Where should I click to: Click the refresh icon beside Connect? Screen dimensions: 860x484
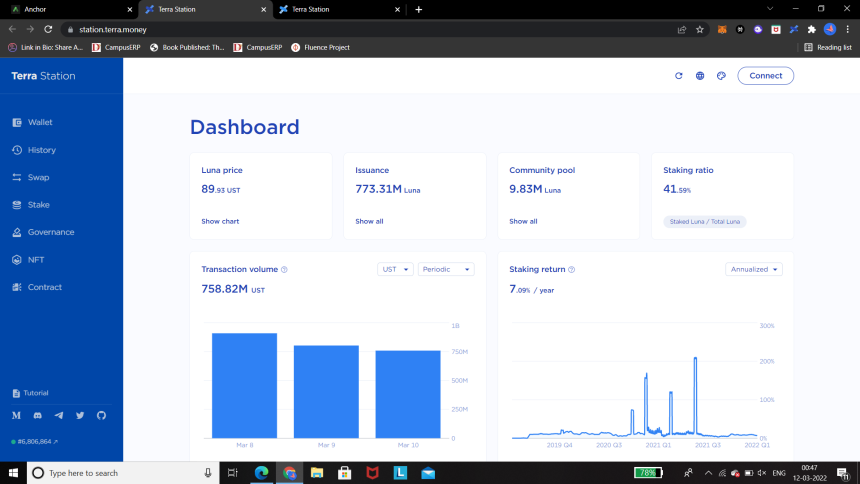click(x=678, y=76)
